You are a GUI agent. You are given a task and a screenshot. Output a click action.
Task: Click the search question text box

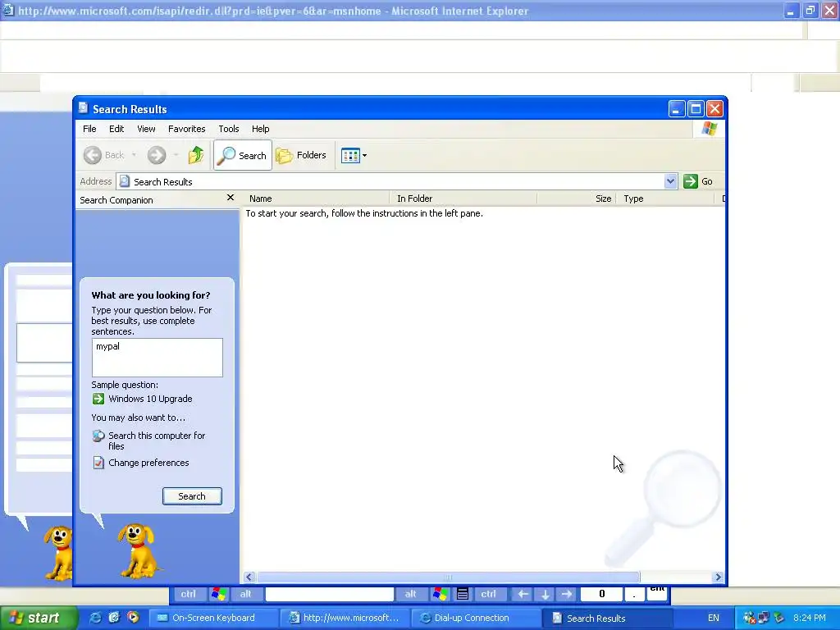coord(157,358)
